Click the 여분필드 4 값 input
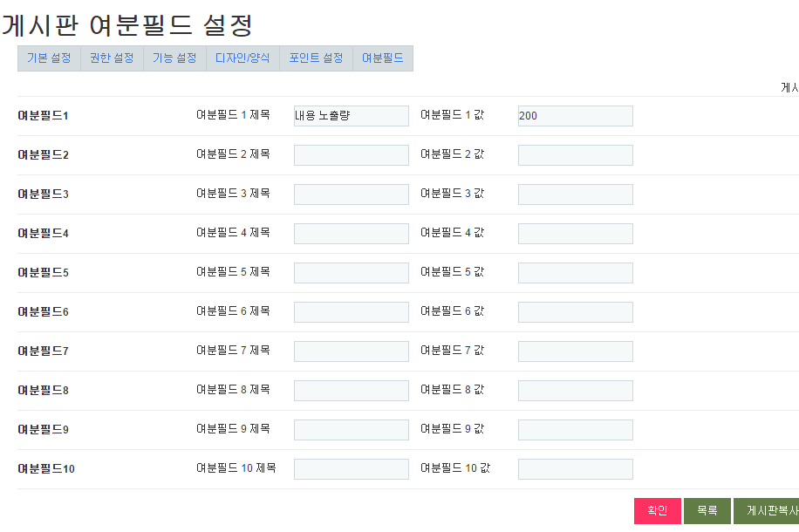This screenshot has height=532, width=799. [x=575, y=234]
